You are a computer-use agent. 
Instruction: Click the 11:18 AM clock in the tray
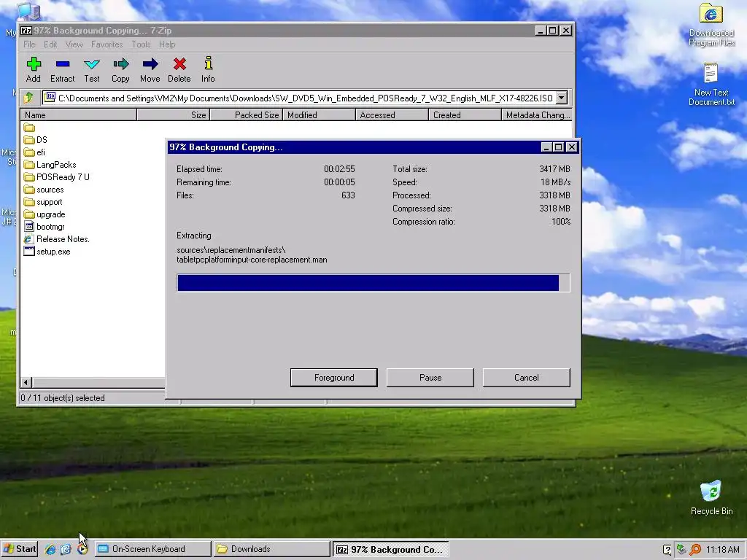[x=722, y=549]
